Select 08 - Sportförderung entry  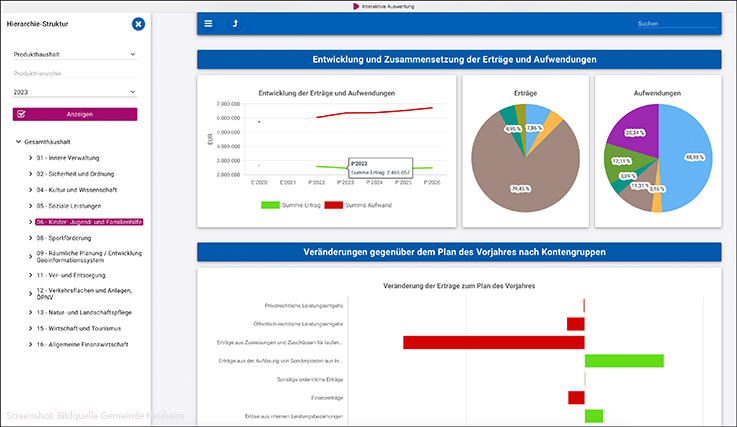click(x=63, y=238)
